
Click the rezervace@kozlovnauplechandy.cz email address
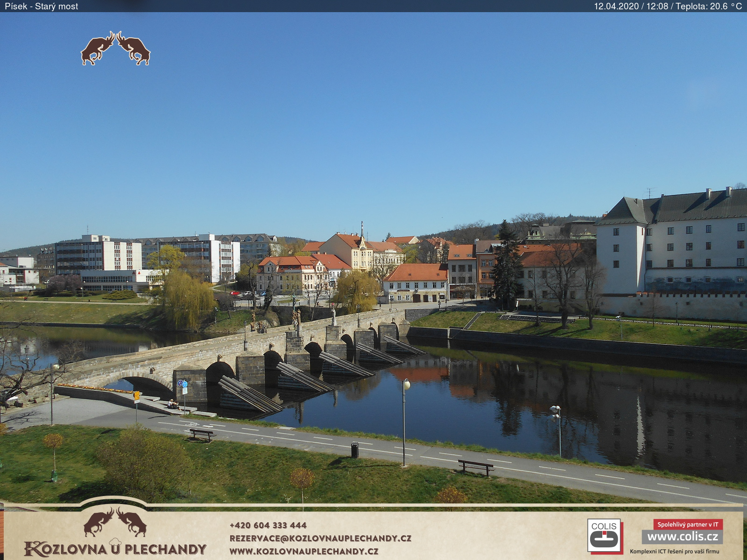click(x=320, y=538)
